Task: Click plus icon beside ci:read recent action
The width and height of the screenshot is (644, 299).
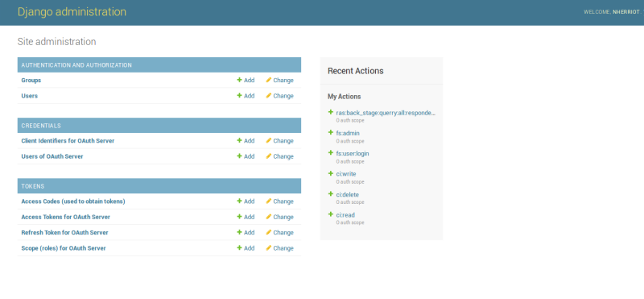Action: coord(331,214)
